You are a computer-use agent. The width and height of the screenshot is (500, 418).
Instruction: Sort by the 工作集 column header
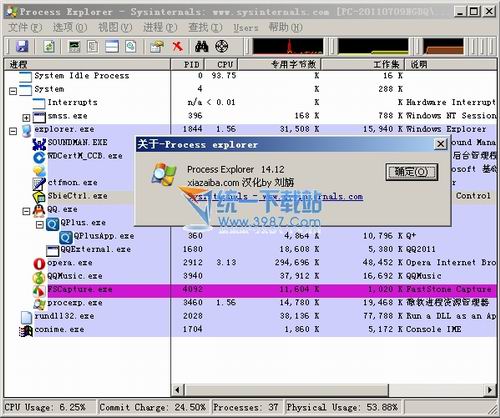click(x=363, y=64)
